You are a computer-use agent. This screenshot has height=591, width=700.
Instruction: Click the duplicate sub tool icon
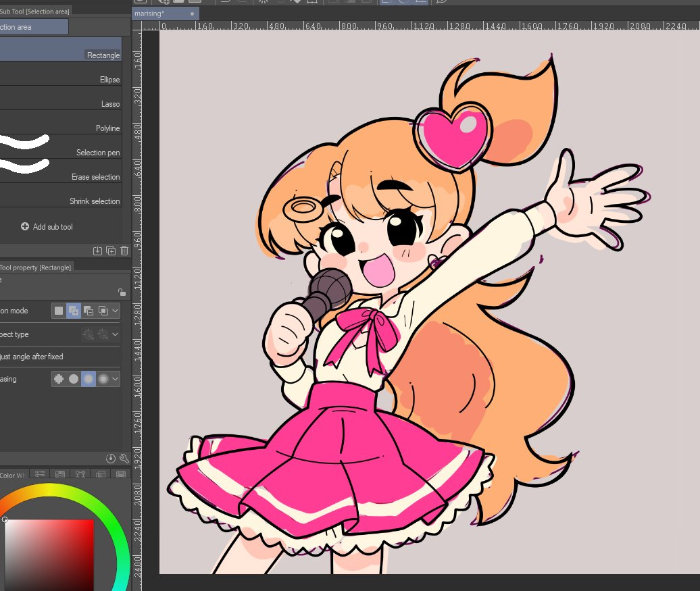(111, 251)
